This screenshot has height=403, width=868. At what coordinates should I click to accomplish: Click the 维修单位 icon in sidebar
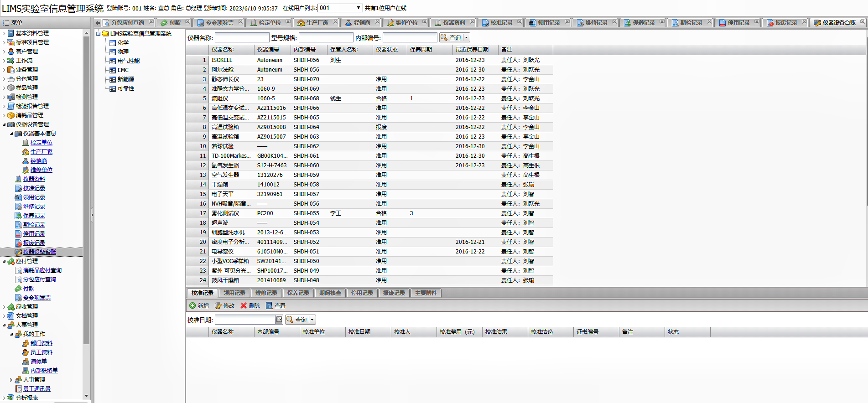[x=26, y=170]
